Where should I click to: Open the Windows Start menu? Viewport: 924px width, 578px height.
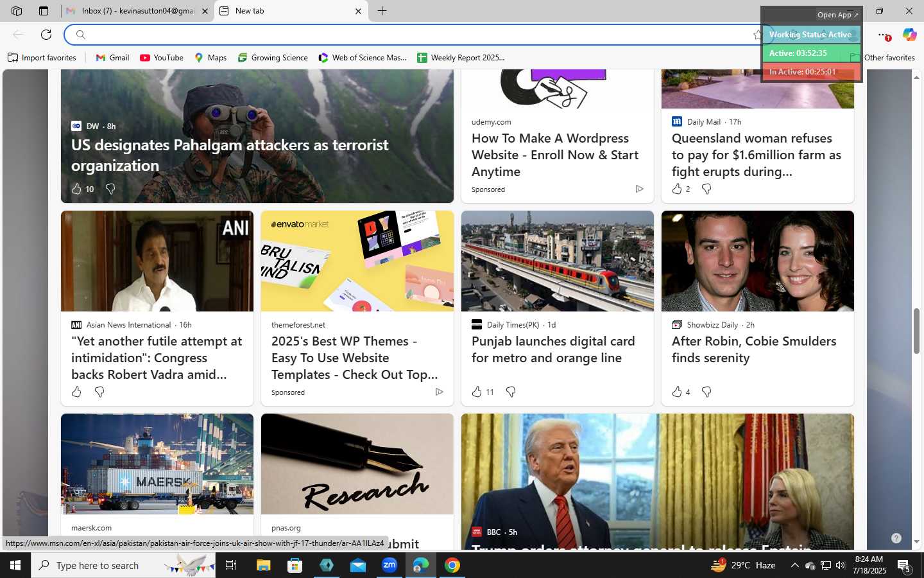point(15,565)
